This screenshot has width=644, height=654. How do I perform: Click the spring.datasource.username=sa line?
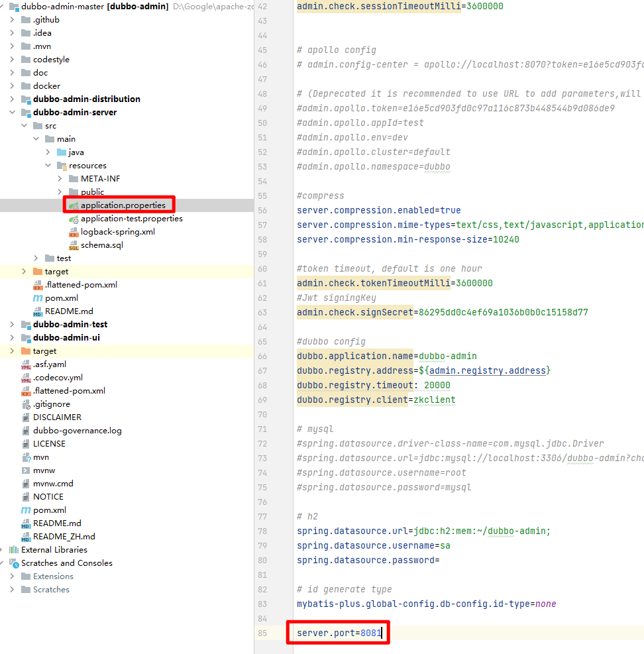coord(373,545)
